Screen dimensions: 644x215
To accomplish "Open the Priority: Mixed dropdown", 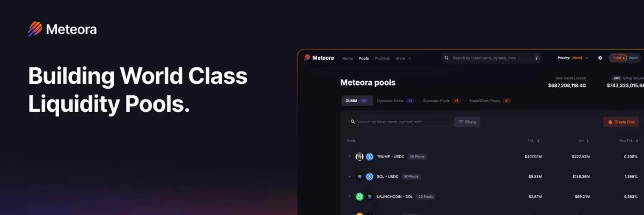I will (x=573, y=58).
